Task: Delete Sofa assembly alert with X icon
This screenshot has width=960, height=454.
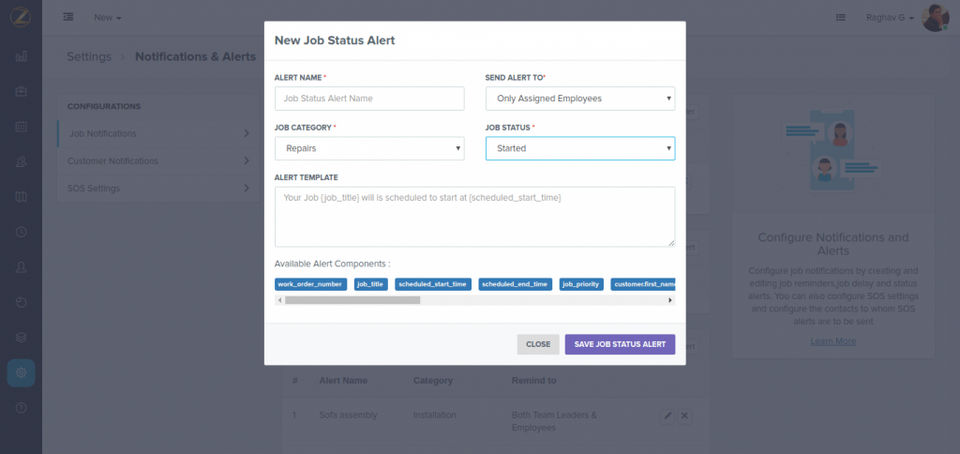Action: pos(685,415)
